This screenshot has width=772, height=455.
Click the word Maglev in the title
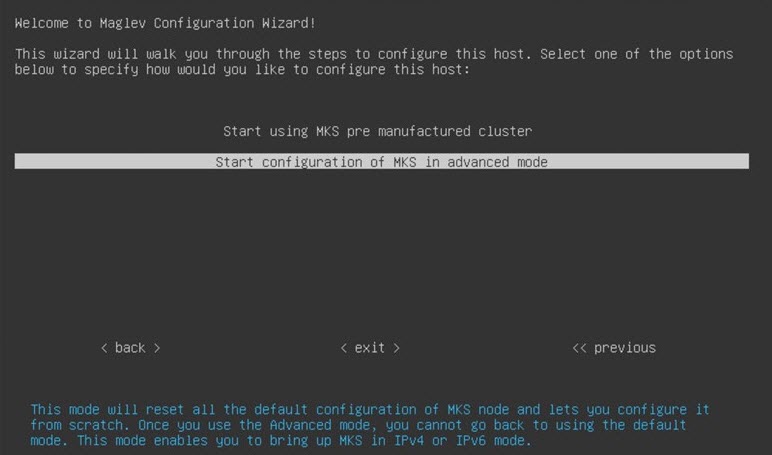[x=123, y=23]
